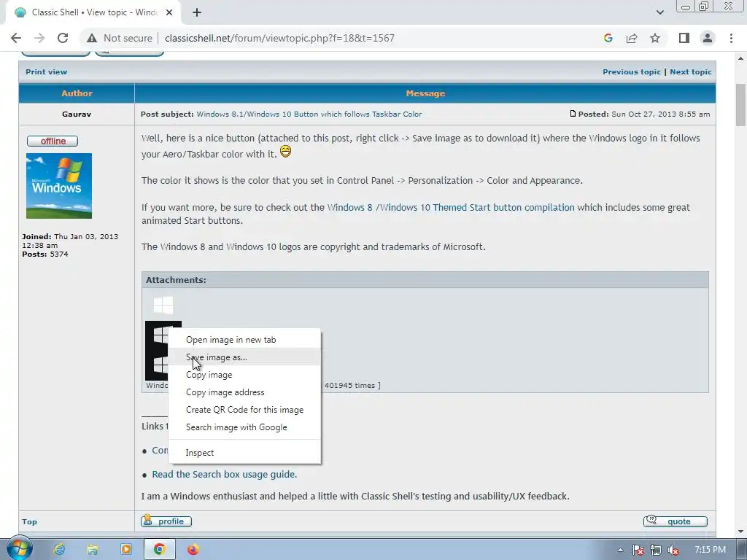Open the Action Center flag icon
The width and height of the screenshot is (747, 560).
click(x=638, y=550)
